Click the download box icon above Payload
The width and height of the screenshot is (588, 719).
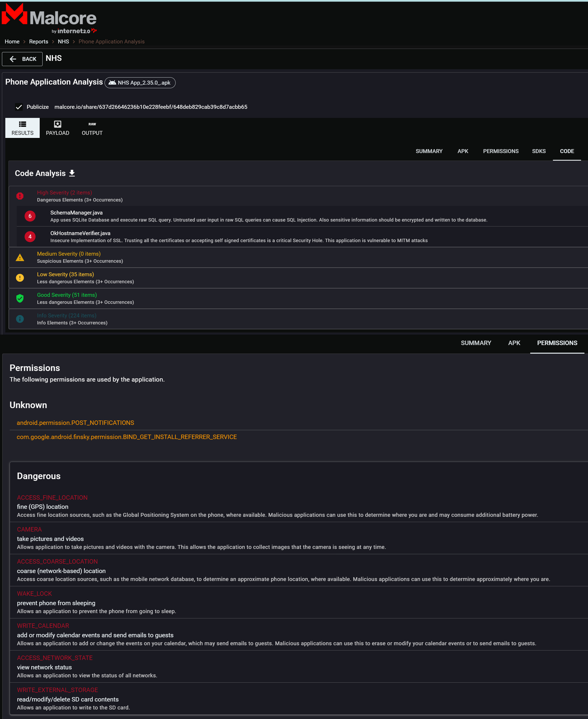(x=58, y=124)
